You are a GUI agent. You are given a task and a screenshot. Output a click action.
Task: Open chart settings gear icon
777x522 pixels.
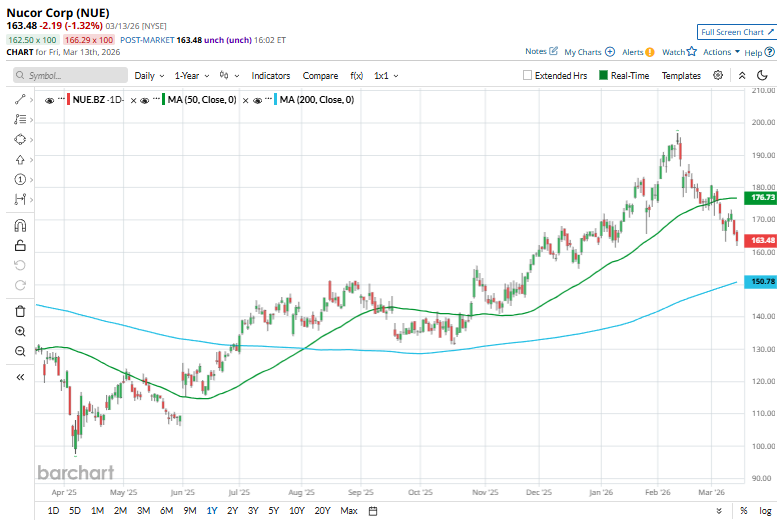pos(718,75)
